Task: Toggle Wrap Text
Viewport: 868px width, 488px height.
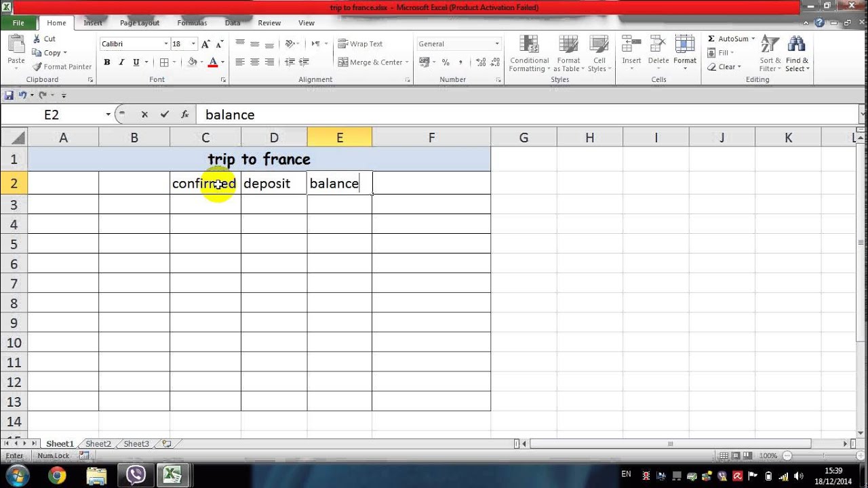Action: [x=360, y=44]
